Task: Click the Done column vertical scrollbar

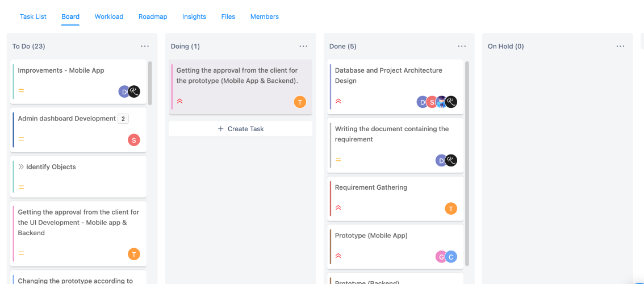Action: [467, 164]
